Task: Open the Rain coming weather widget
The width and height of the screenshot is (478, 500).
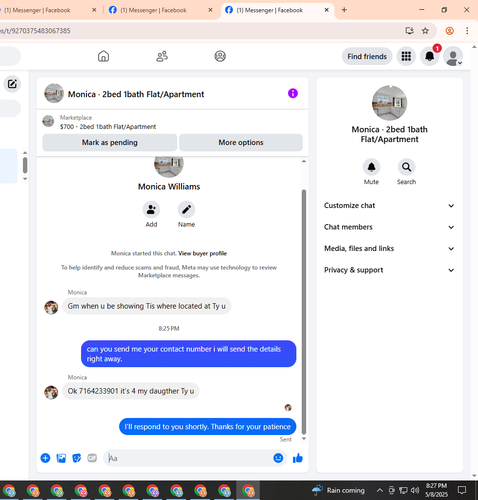Action: [338, 490]
